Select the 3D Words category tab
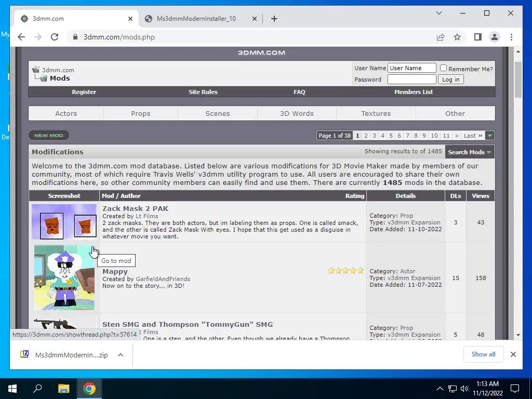 [x=297, y=114]
